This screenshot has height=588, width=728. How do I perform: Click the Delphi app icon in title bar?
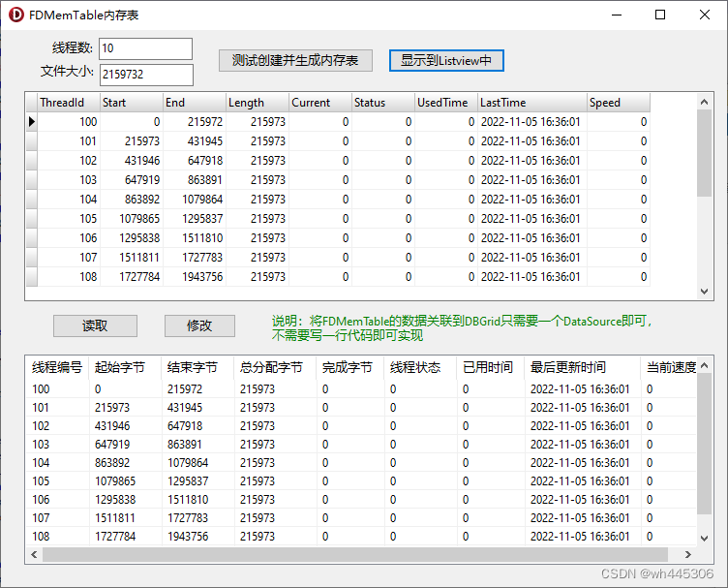coord(15,15)
